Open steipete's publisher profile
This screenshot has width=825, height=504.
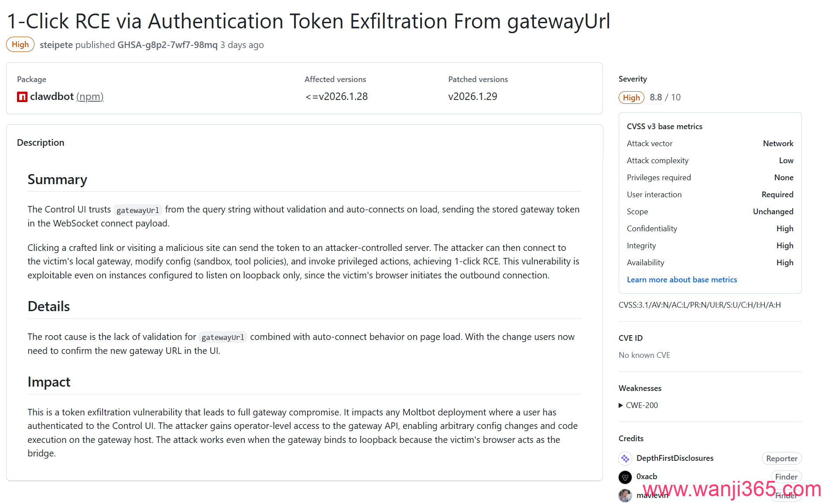pos(56,45)
